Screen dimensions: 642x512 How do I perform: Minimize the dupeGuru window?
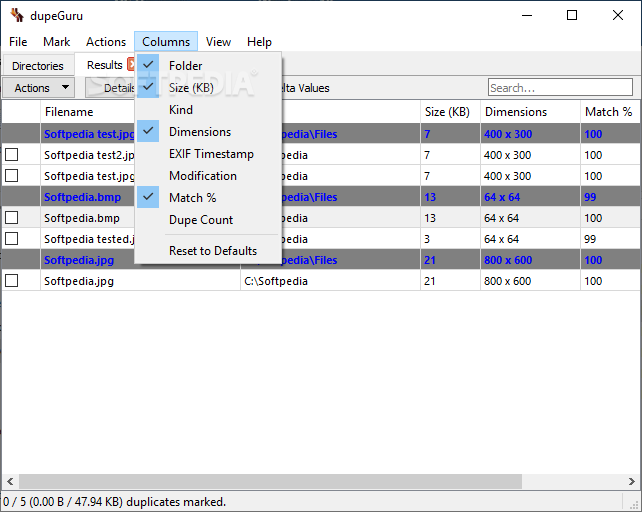coord(527,15)
